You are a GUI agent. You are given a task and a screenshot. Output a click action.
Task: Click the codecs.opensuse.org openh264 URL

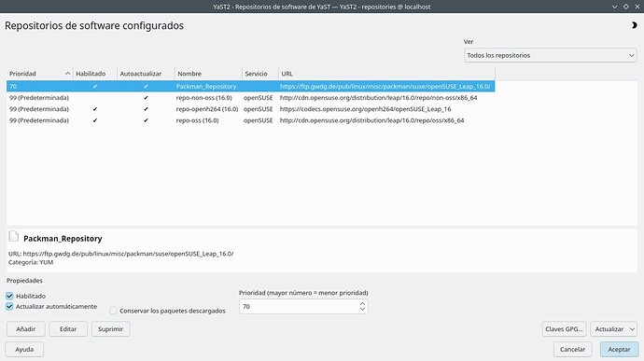(x=365, y=109)
